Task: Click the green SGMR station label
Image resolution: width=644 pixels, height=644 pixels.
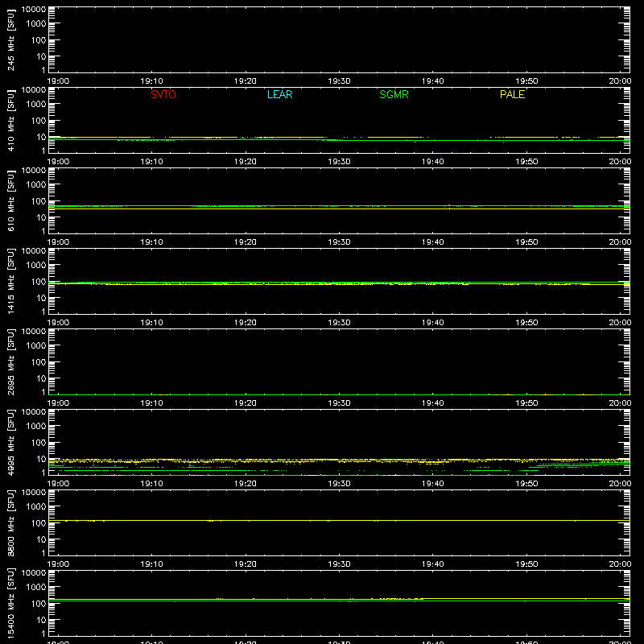Action: pyautogui.click(x=394, y=94)
